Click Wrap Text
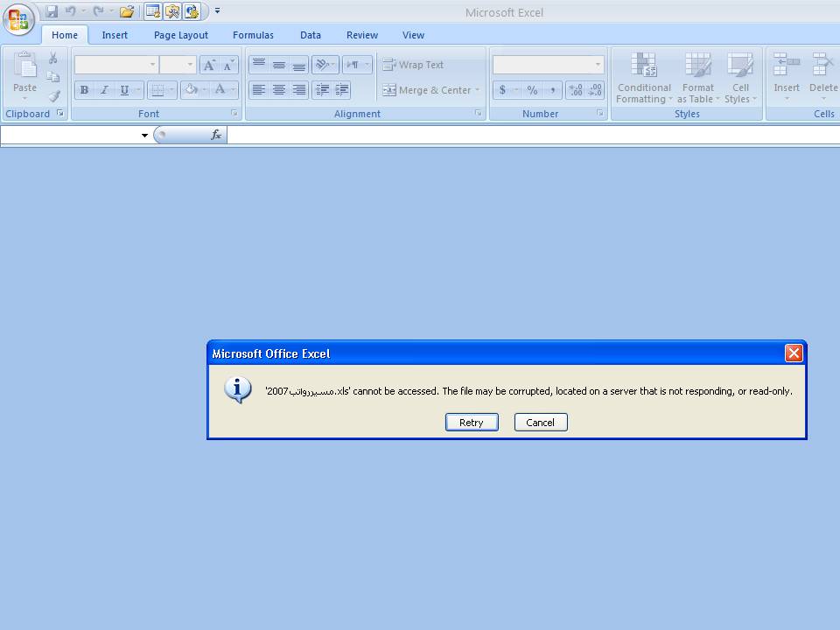The height and width of the screenshot is (630, 840). tap(413, 65)
